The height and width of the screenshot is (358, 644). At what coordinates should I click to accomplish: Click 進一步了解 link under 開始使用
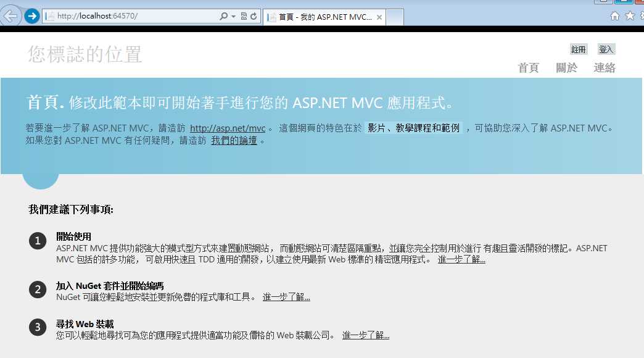coord(461,260)
